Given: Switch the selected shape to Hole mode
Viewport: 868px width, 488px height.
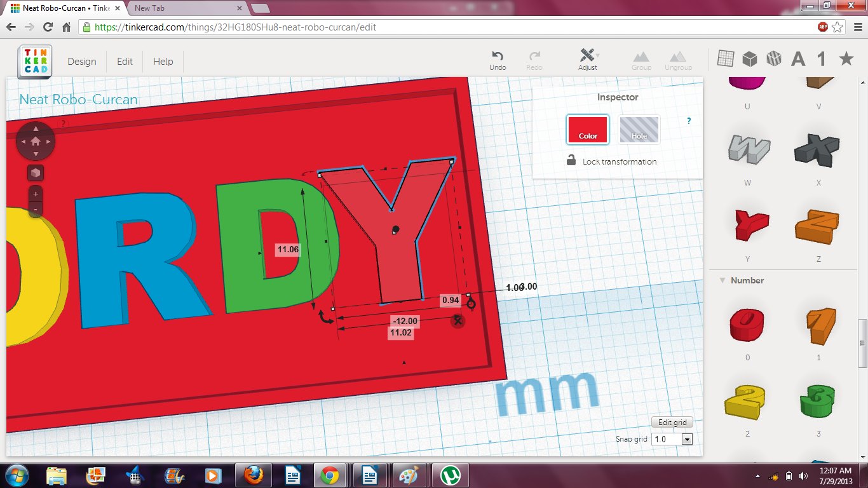Looking at the screenshot, I should [639, 130].
